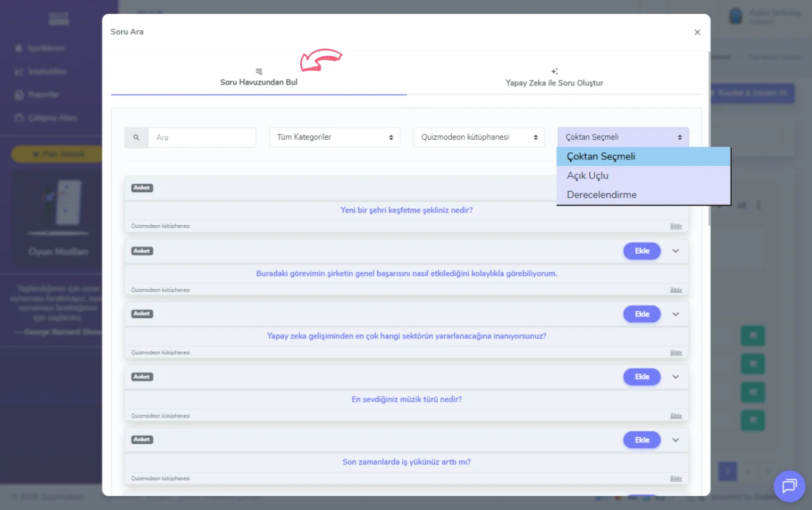Add the Yapay zeka sektör question

[641, 314]
